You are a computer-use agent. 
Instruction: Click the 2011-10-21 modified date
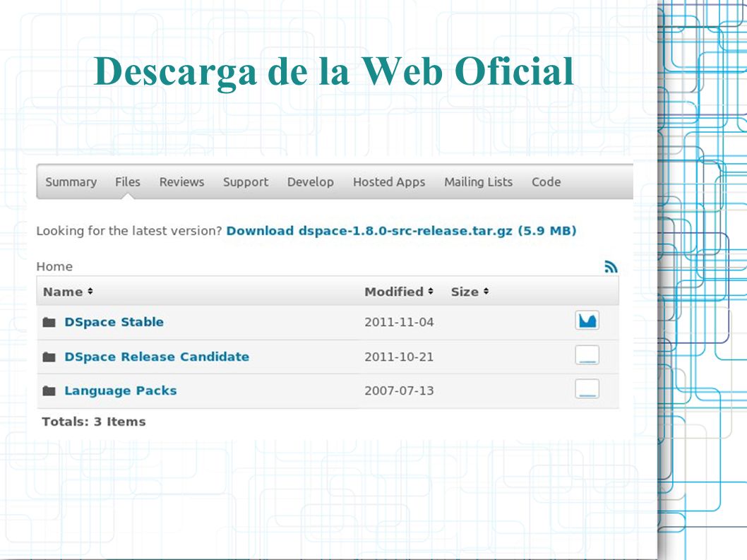point(399,357)
